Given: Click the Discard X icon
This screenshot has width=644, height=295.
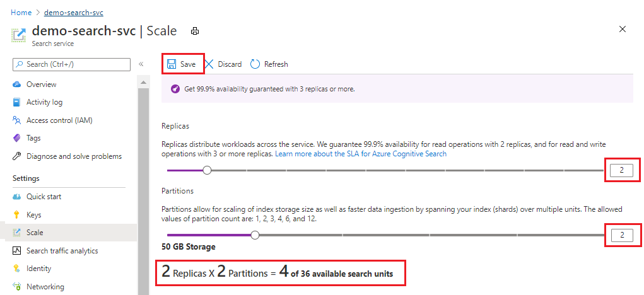Looking at the screenshot, I should coord(209,64).
